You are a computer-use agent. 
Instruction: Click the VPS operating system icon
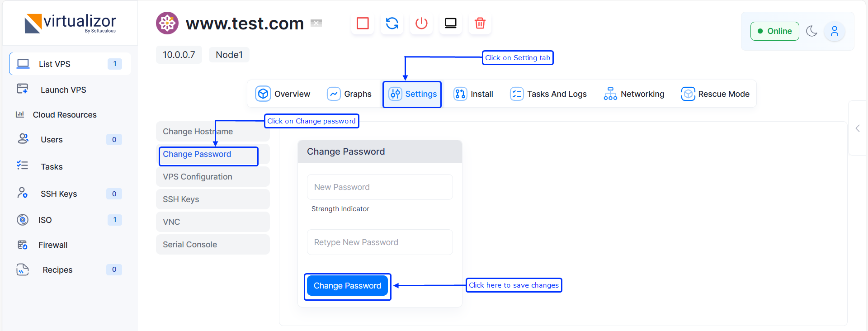(167, 23)
